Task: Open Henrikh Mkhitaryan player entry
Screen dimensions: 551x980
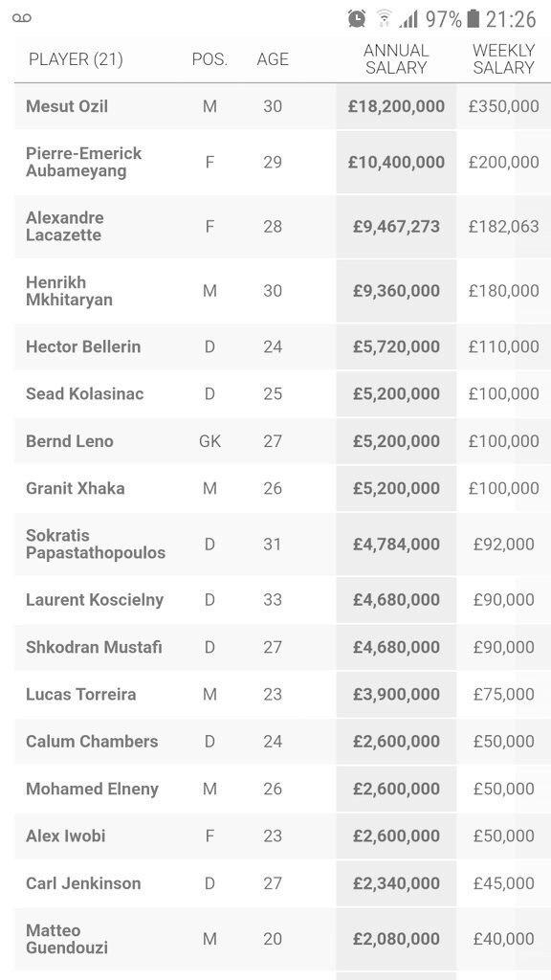Action: 69,291
